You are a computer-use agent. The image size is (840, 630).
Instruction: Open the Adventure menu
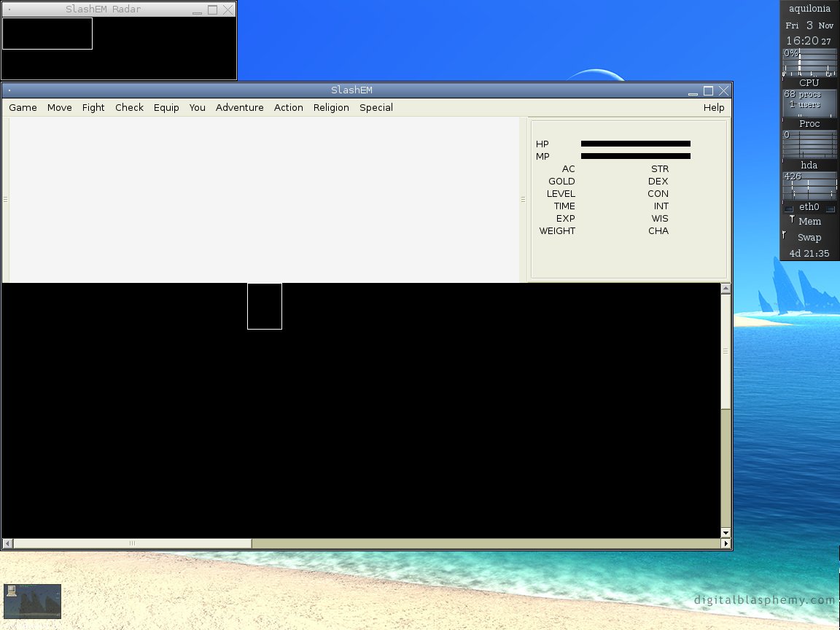coord(239,107)
